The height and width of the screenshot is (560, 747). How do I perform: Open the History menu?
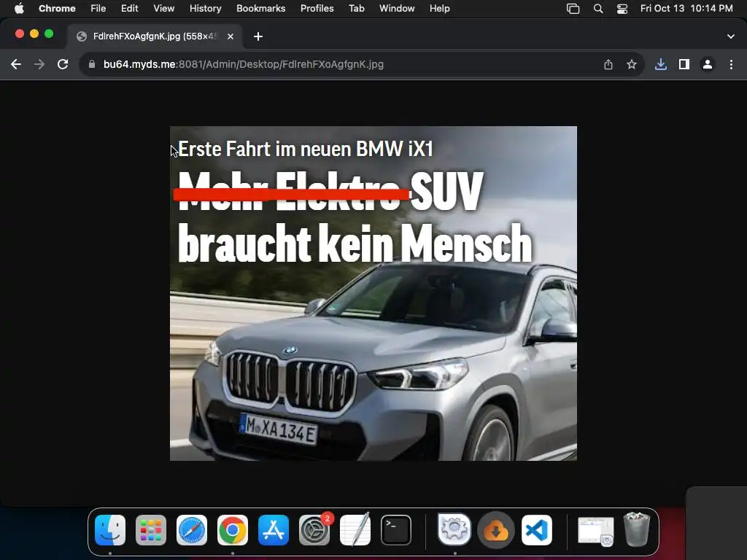(x=205, y=9)
